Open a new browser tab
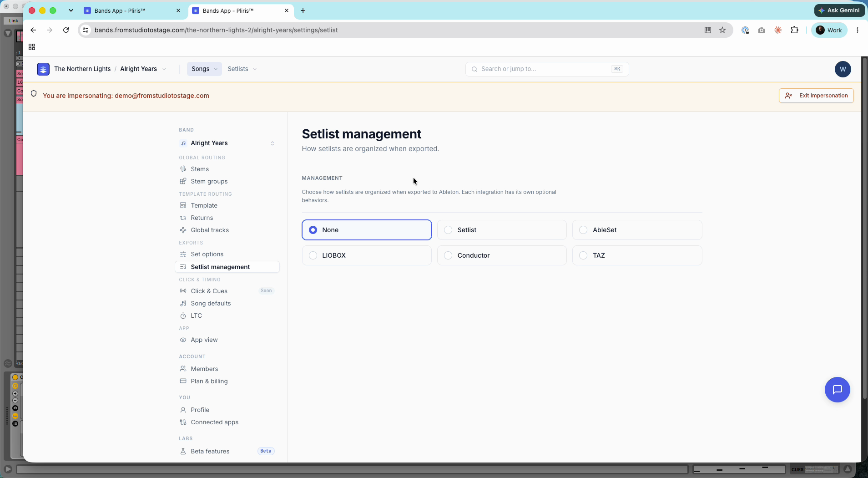The height and width of the screenshot is (478, 868). click(303, 10)
